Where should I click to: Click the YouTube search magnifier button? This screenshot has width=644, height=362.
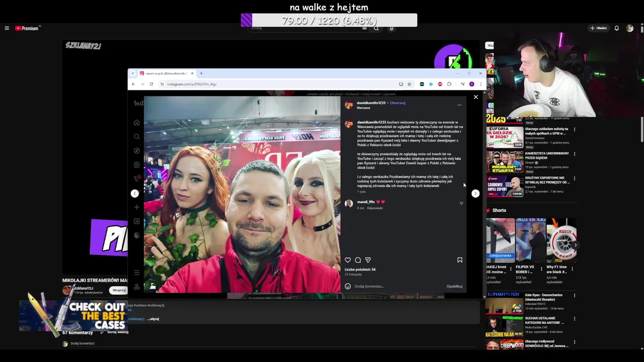(376, 28)
